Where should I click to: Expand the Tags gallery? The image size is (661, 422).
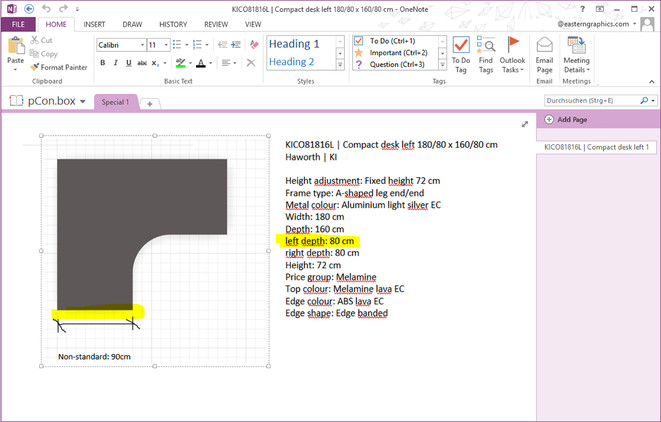(442, 65)
